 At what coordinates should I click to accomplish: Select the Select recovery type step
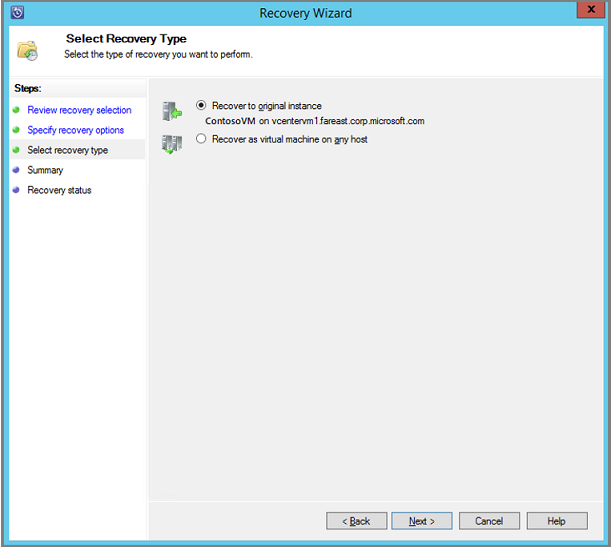67,150
